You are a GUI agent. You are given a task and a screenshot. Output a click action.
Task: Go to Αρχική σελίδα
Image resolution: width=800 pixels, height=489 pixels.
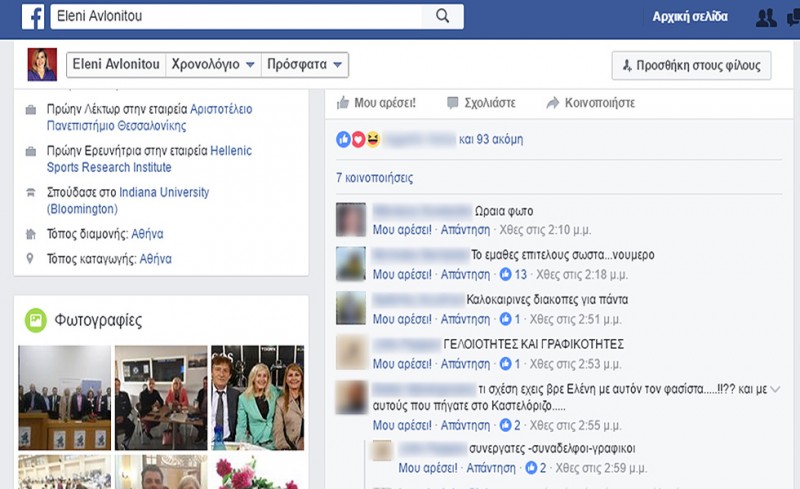click(x=689, y=17)
